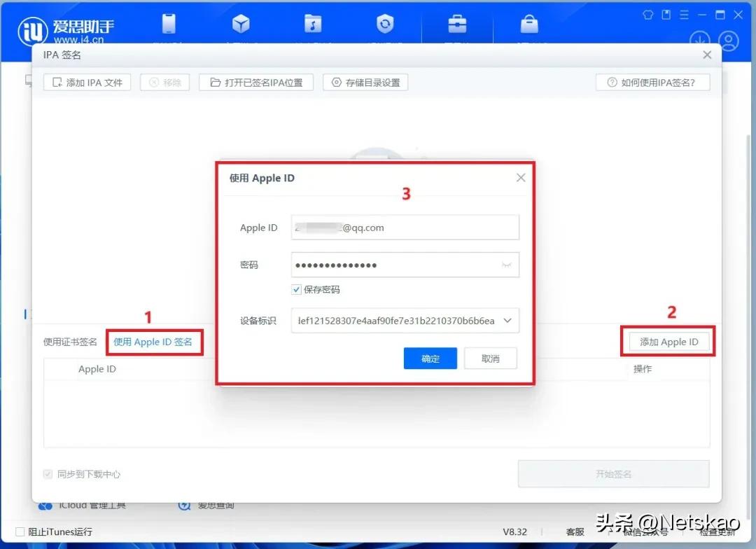Screen dimensions: 756x549
Task: Click the password show/hide eye icon
Action: point(506,265)
